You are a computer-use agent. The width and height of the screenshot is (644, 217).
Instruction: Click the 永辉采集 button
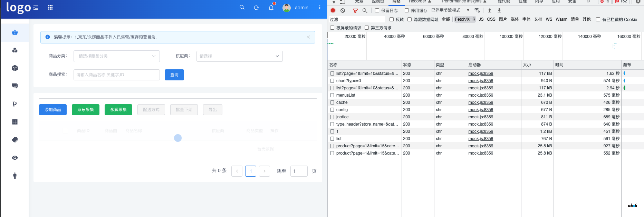(118, 110)
